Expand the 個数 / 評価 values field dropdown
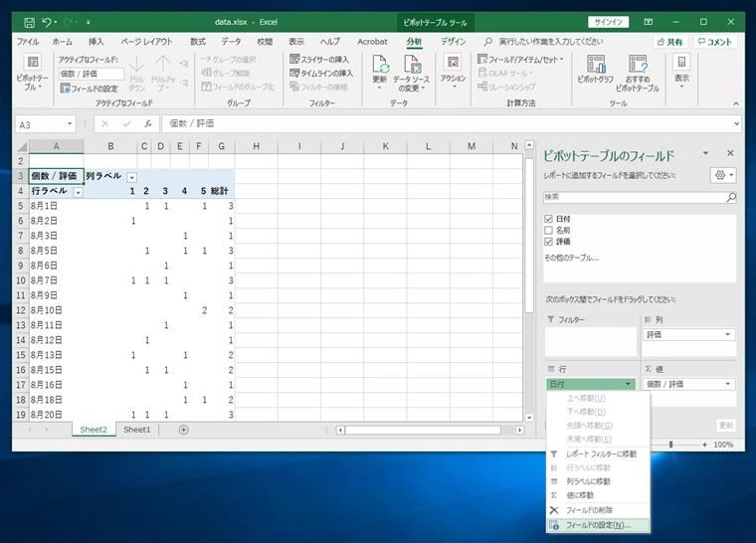The image size is (756, 543). (727, 384)
